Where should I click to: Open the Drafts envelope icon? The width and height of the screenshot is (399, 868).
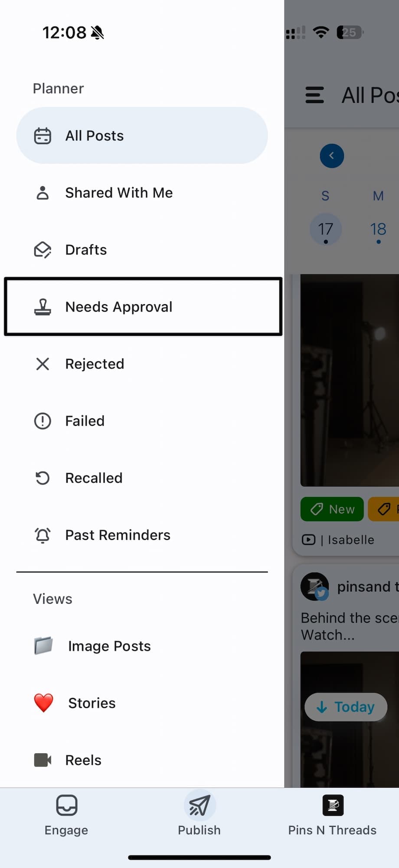click(43, 250)
